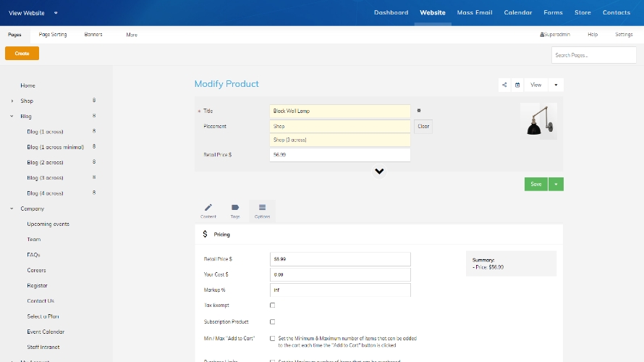The image size is (644, 362).
Task: Click the share icon next to View
Action: click(x=504, y=85)
